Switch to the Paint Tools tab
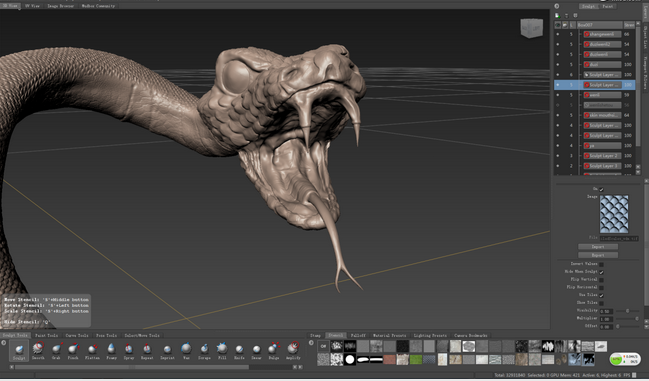 click(46, 335)
